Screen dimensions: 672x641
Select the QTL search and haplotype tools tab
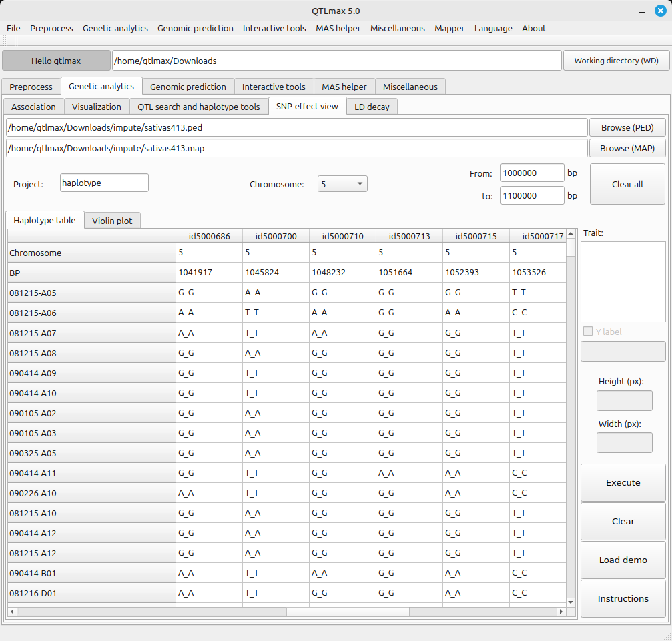tap(198, 107)
